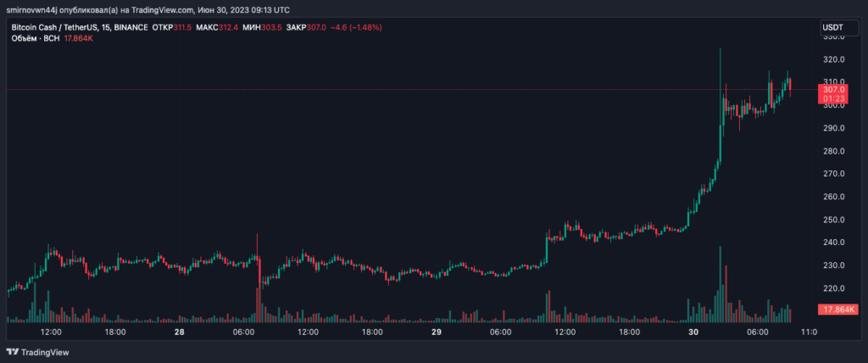The height and width of the screenshot is (363, 868).
Task: Click the red 307.0 current price label
Action: click(x=832, y=89)
